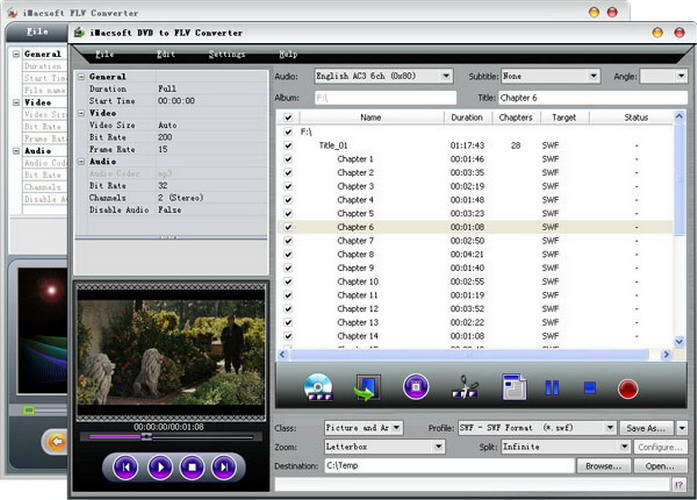The image size is (697, 500).
Task: Toggle the Chapter 1 checkbox
Action: coord(288,159)
